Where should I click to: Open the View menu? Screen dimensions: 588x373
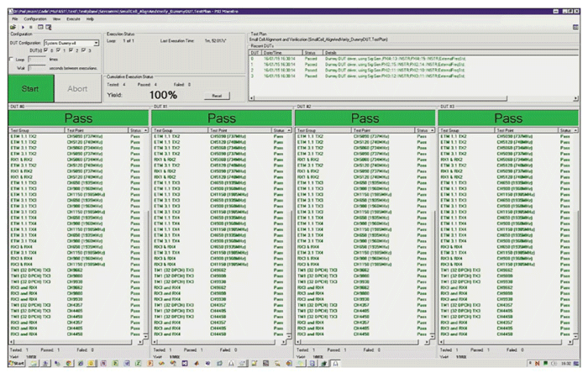(56, 18)
